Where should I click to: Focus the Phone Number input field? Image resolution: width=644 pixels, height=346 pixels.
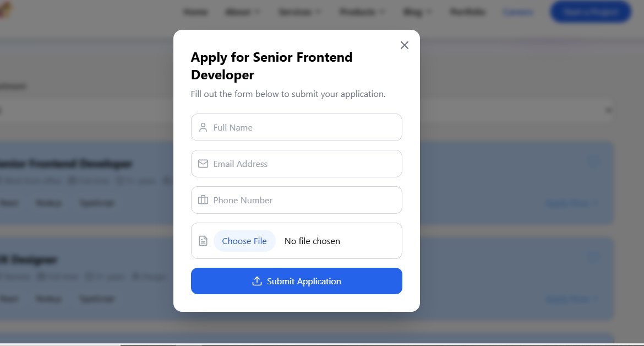tap(297, 200)
